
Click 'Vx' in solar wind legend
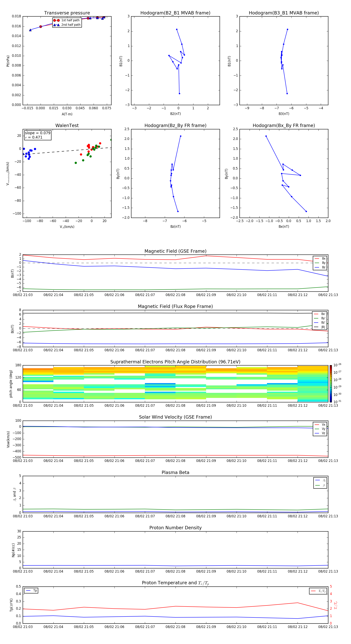click(320, 424)
